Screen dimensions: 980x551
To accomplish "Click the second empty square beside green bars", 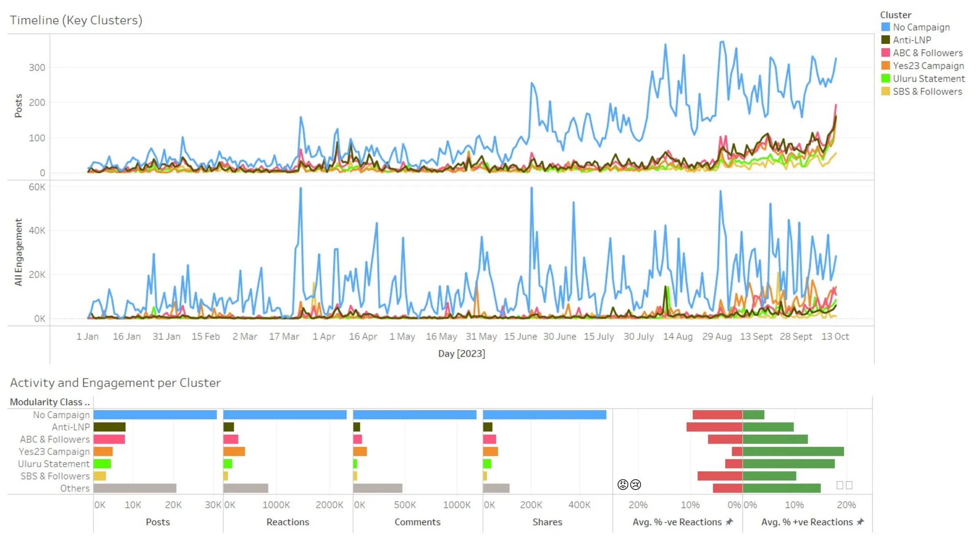I will [849, 485].
